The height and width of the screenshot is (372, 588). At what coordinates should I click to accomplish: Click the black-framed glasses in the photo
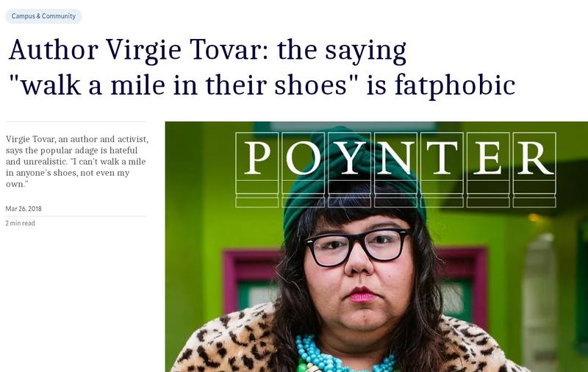(x=359, y=246)
